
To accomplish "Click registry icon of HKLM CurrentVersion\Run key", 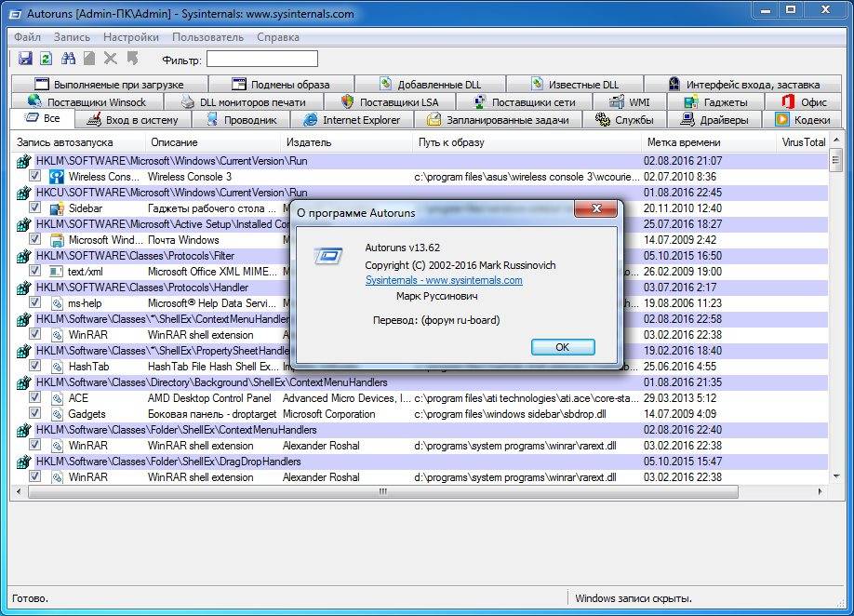I will click(23, 161).
